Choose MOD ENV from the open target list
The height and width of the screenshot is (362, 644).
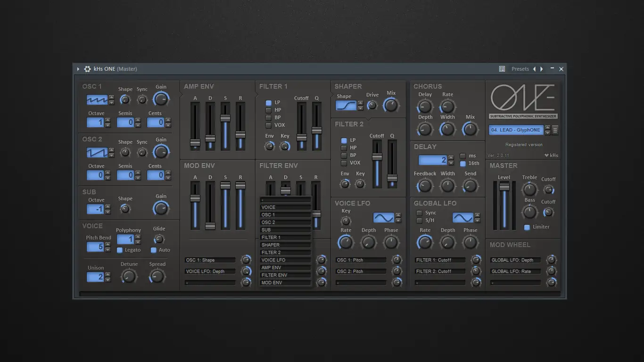286,283
